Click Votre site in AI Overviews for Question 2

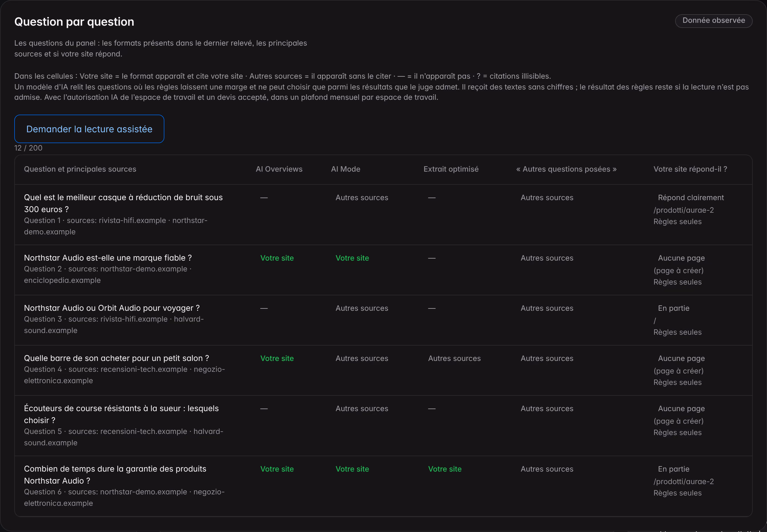[277, 258]
